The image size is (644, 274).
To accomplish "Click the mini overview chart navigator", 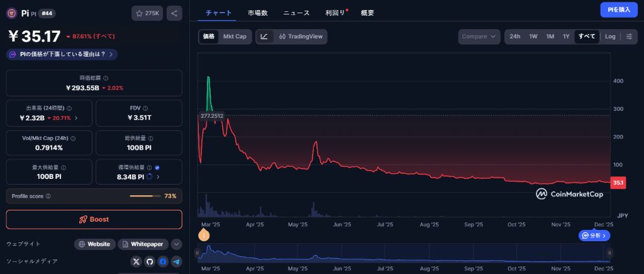I will coord(404,253).
